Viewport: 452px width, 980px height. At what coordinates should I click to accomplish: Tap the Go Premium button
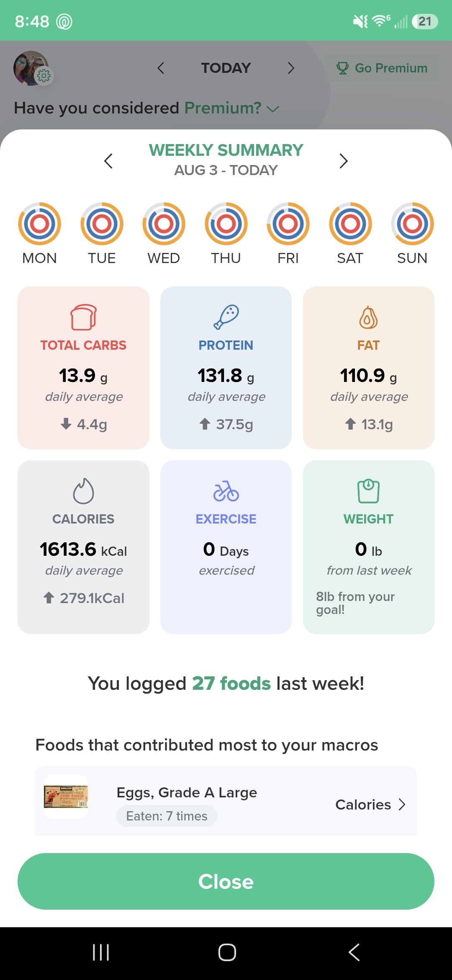point(382,68)
